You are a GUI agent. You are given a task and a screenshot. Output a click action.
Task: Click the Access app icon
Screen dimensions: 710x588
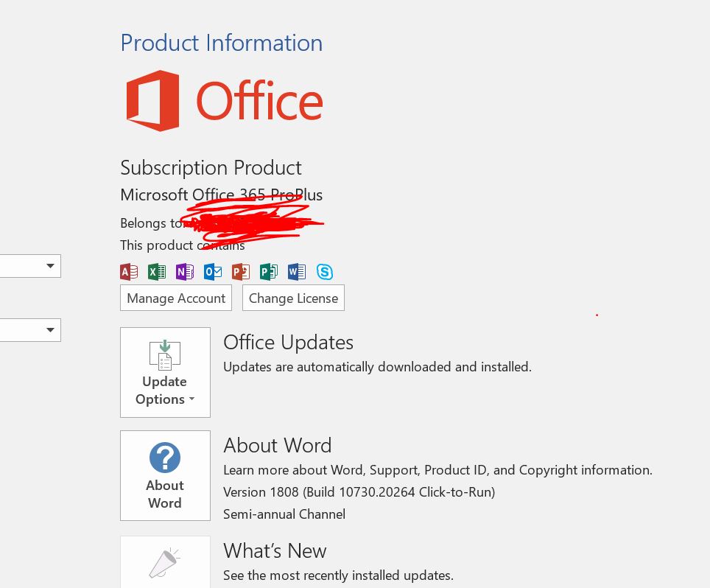click(129, 272)
